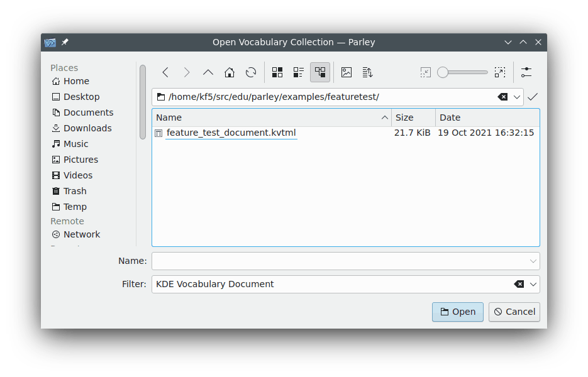Cancel the Open Vocabulary Collection dialog
The width and height of the screenshot is (588, 377).
point(514,312)
